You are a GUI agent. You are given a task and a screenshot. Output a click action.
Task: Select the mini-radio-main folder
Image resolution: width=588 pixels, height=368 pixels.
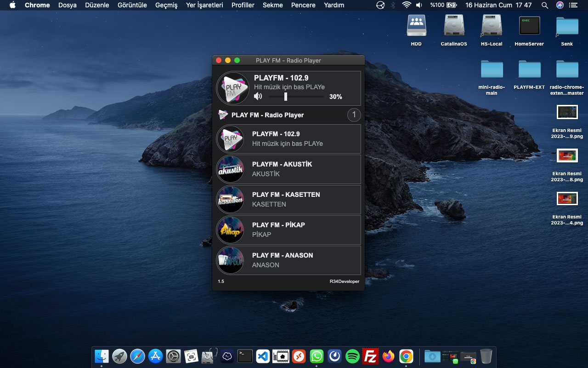tap(492, 69)
